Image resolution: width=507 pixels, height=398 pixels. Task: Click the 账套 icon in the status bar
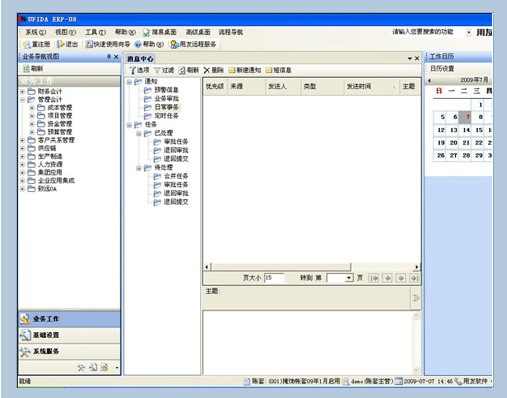[x=247, y=381]
